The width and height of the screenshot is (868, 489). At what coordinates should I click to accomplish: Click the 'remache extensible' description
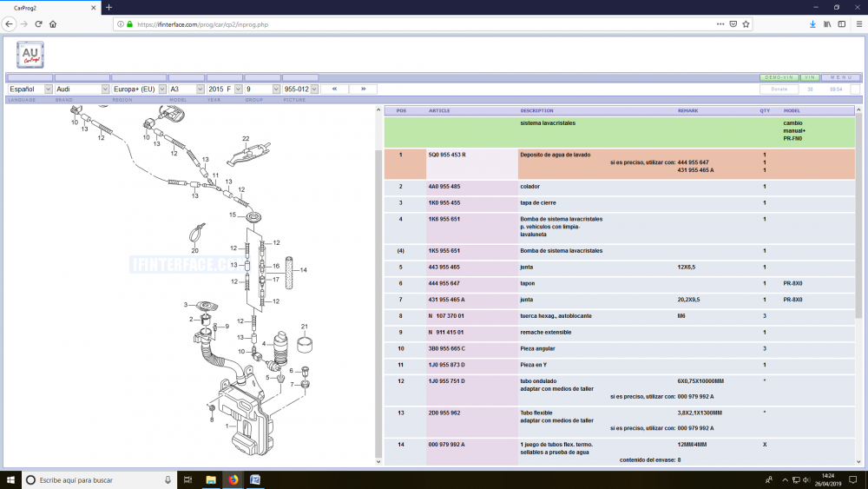coord(545,333)
